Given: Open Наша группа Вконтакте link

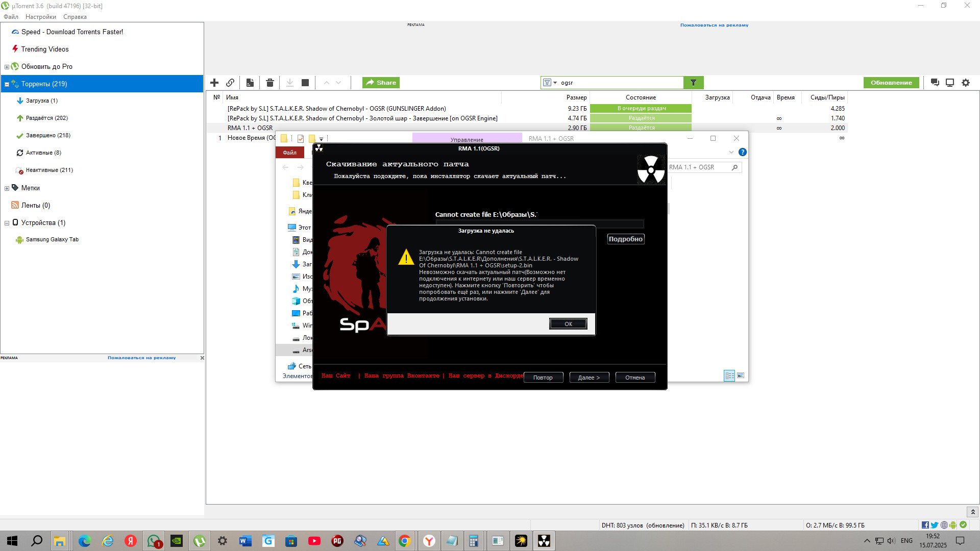Looking at the screenshot, I should pyautogui.click(x=402, y=375).
